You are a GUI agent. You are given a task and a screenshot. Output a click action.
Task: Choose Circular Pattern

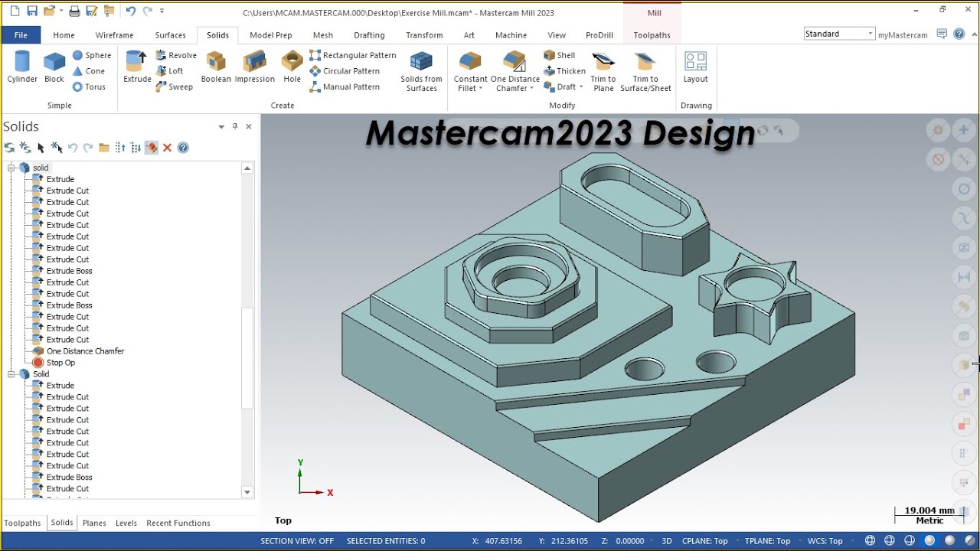[345, 71]
